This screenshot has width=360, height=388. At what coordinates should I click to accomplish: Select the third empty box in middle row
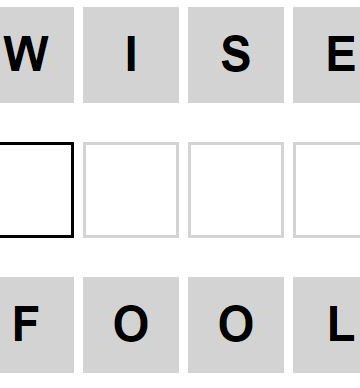click(x=236, y=190)
